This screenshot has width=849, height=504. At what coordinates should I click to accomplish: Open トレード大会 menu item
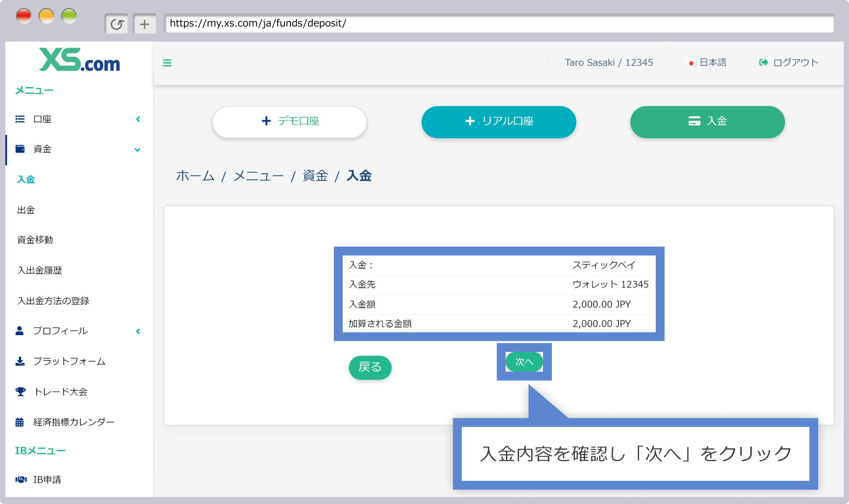[x=61, y=392]
